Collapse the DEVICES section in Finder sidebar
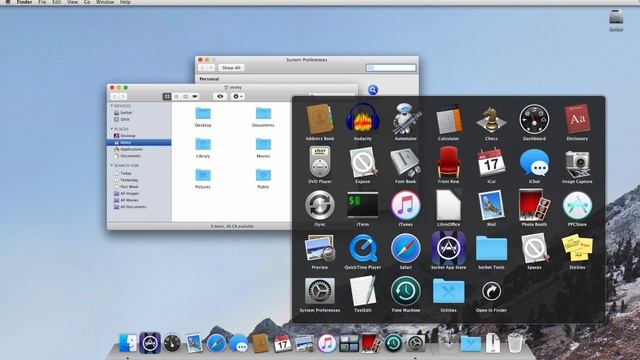Screen dimensions: 640x360 coord(112,106)
